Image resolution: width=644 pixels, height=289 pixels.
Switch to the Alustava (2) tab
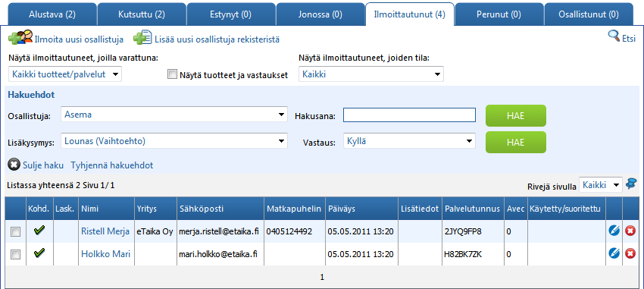[x=52, y=15]
